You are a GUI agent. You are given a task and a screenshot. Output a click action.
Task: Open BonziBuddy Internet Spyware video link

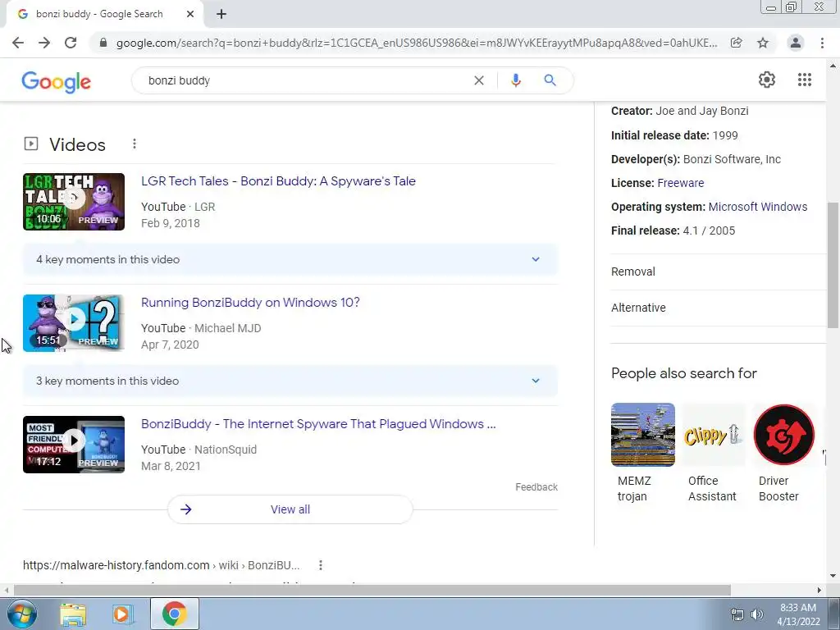(318, 424)
